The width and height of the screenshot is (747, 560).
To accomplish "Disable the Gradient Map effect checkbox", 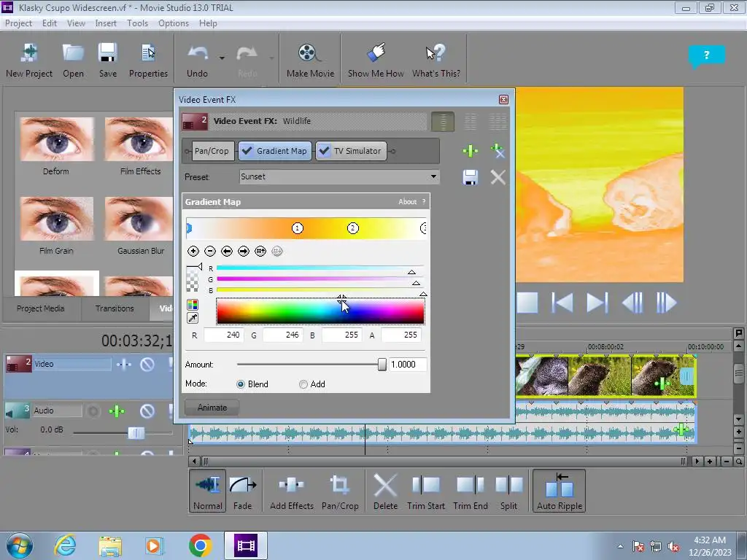I will 247,151.
